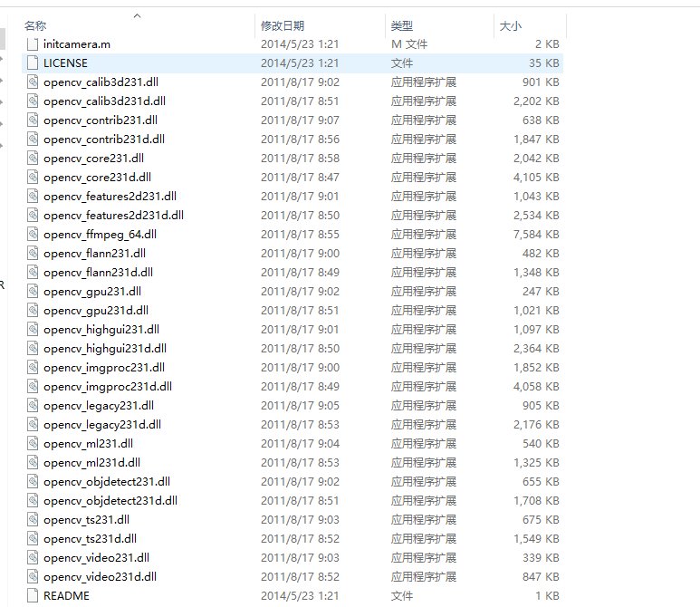
Task: Sort files by the 名称 column header
Action: [x=35, y=26]
